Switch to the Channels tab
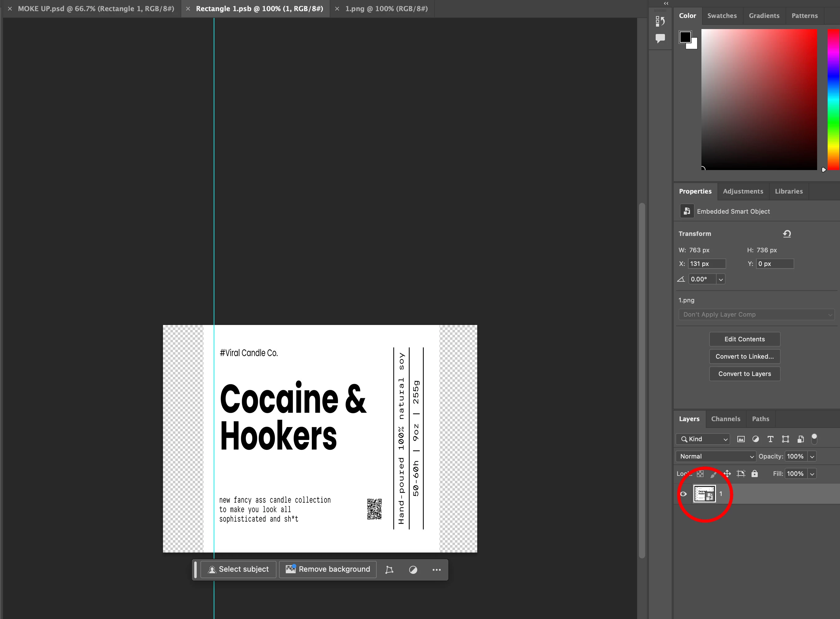Screen dimensions: 840x619 [x=725, y=419]
